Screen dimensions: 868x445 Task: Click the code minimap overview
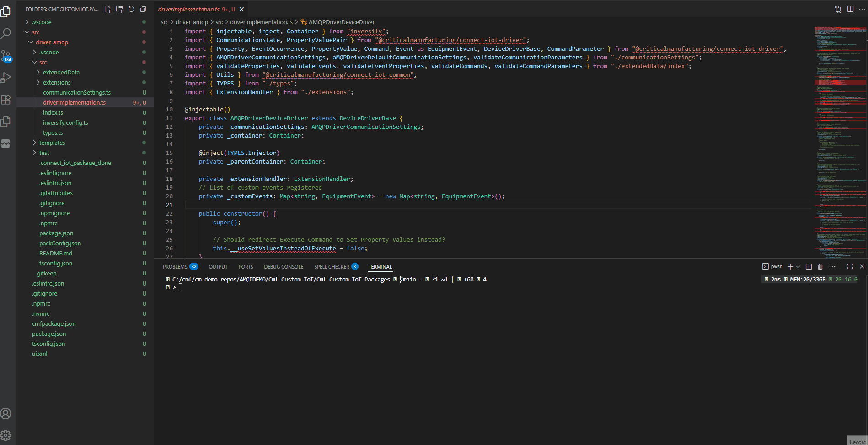[x=840, y=137]
